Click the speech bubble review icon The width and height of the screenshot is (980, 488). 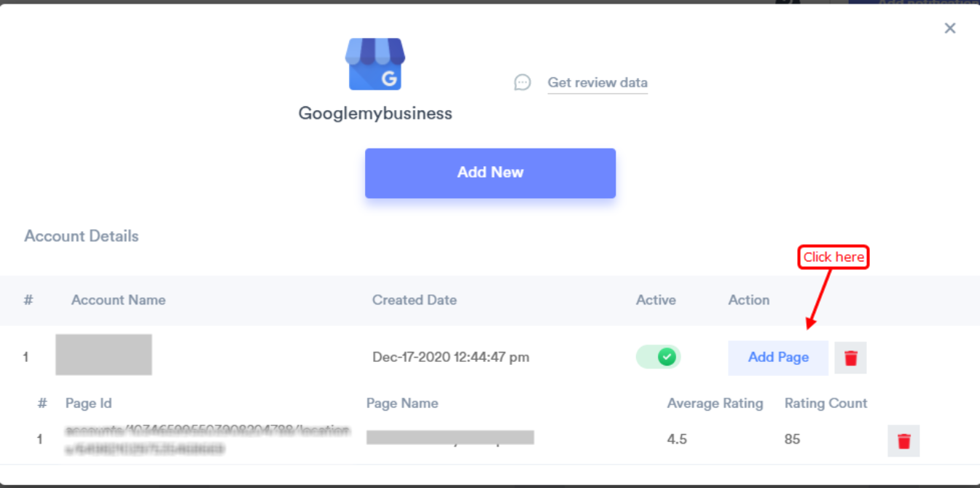522,82
